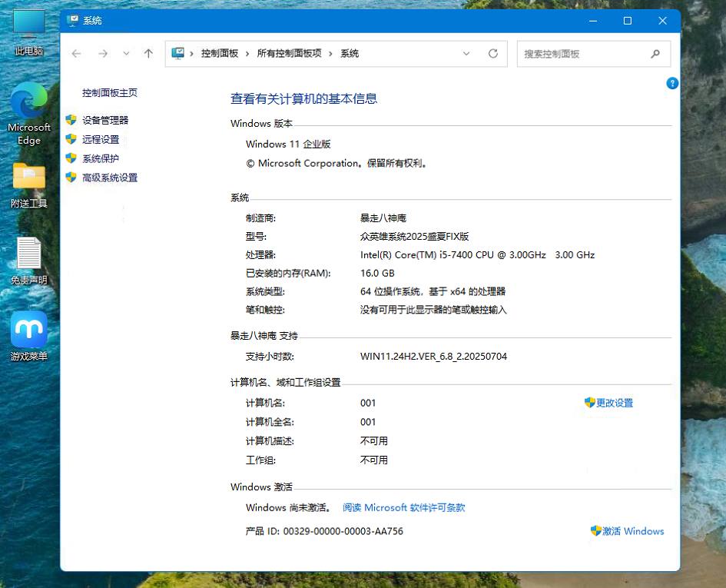
Task: Click the model value 众英雄系统2025盛夏FIX版
Action: (x=414, y=237)
